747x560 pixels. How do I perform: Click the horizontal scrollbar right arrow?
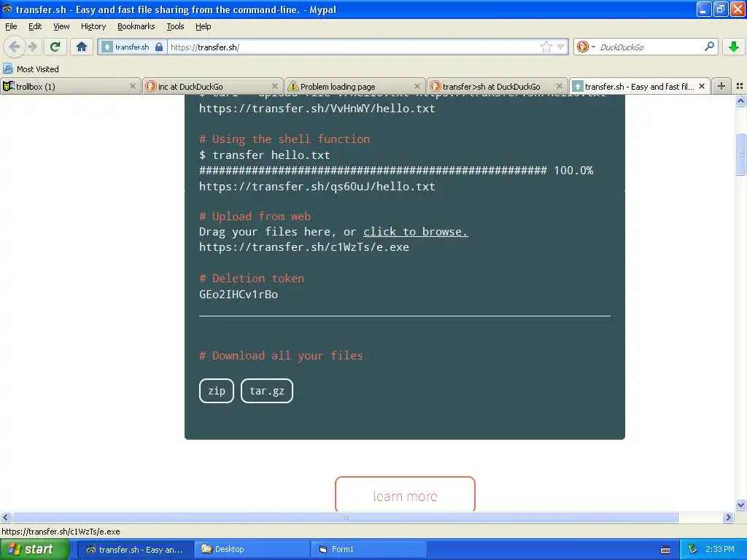[729, 518]
